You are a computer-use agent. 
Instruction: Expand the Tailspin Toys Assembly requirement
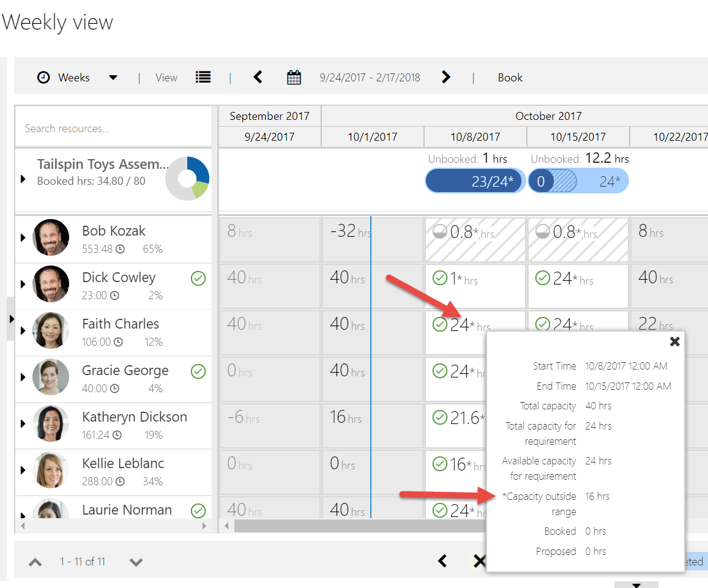tap(23, 179)
